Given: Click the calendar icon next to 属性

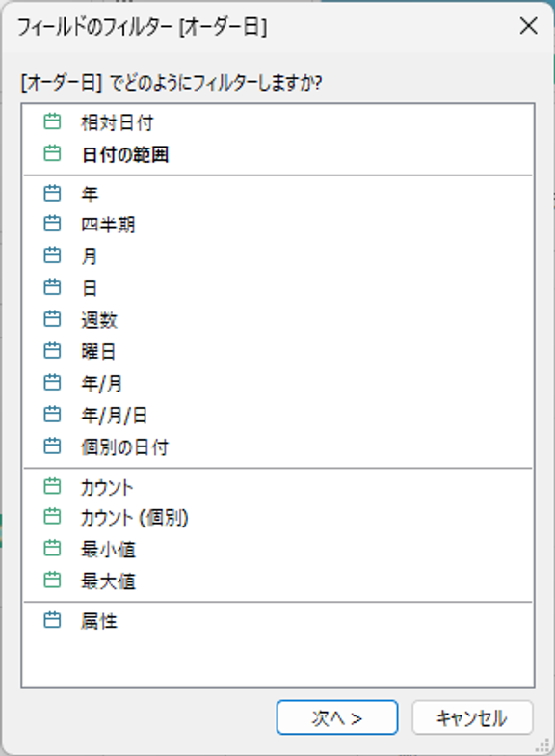Looking at the screenshot, I should pos(52,619).
